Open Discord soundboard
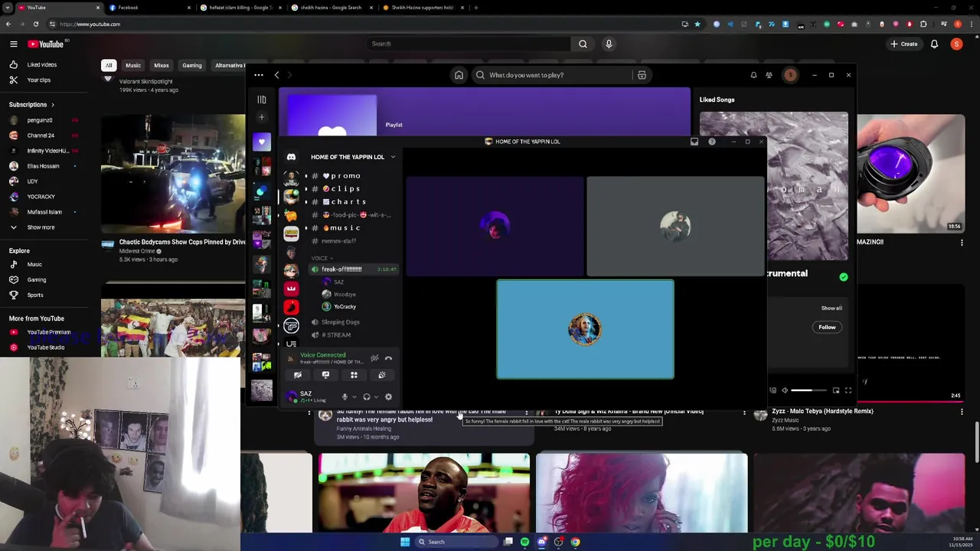The height and width of the screenshot is (551, 980). (x=381, y=375)
